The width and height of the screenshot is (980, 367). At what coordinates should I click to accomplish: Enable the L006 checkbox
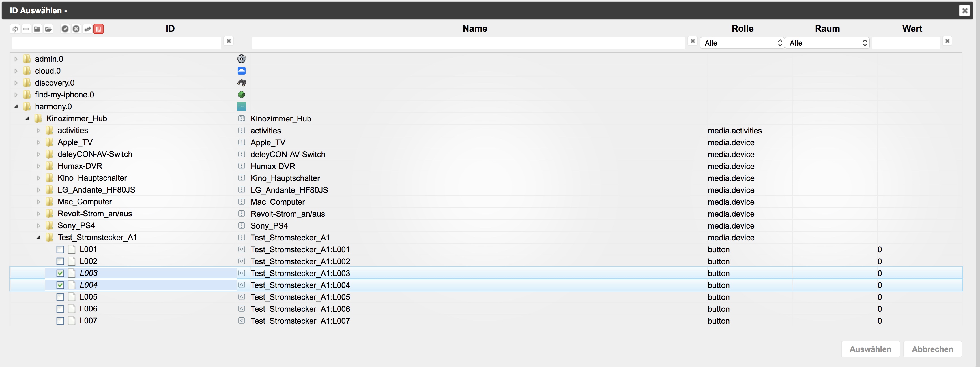(60, 309)
